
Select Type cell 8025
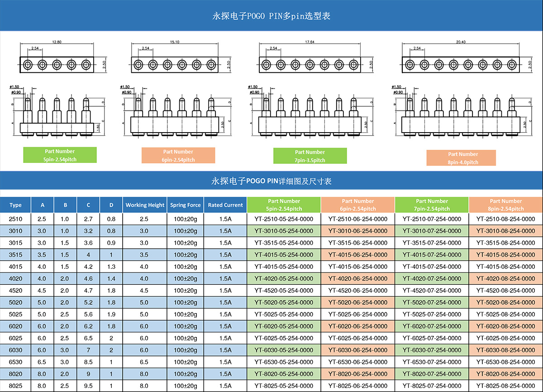(x=15, y=386)
